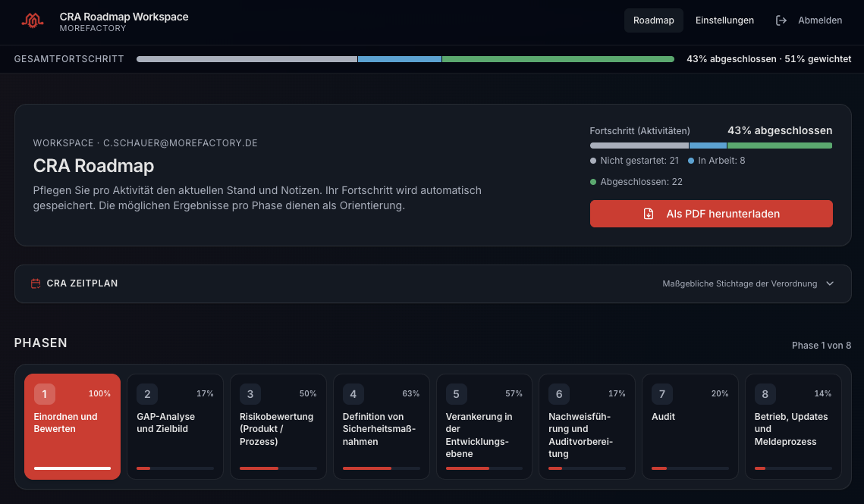Select phase Einordnen und Bewerten
Screen dimensions: 864x504
pyautogui.click(x=72, y=427)
